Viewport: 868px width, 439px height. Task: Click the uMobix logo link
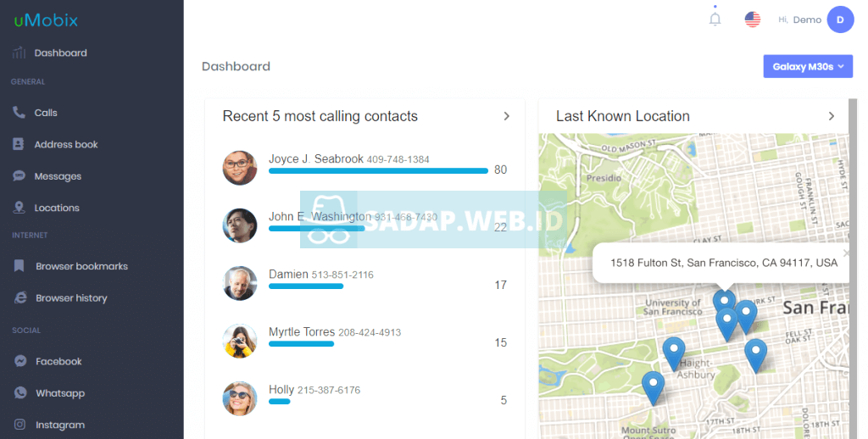point(46,20)
